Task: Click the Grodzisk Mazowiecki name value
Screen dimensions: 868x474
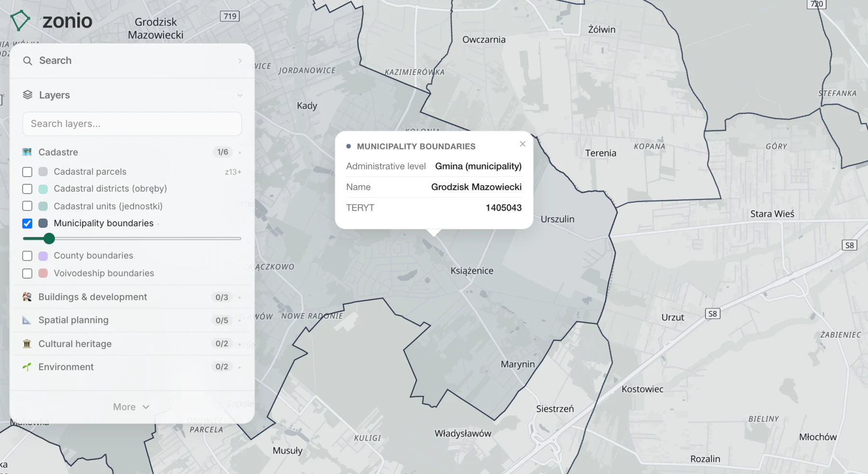Action: pos(476,187)
